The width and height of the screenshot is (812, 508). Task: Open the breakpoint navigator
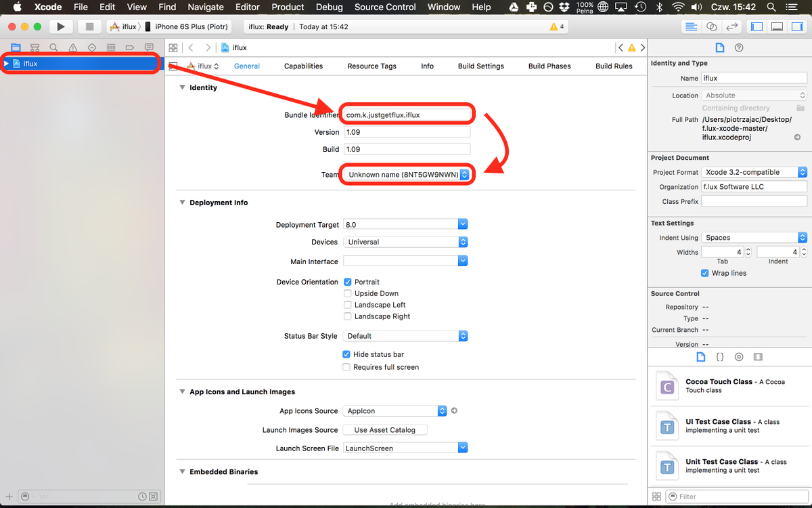point(130,47)
